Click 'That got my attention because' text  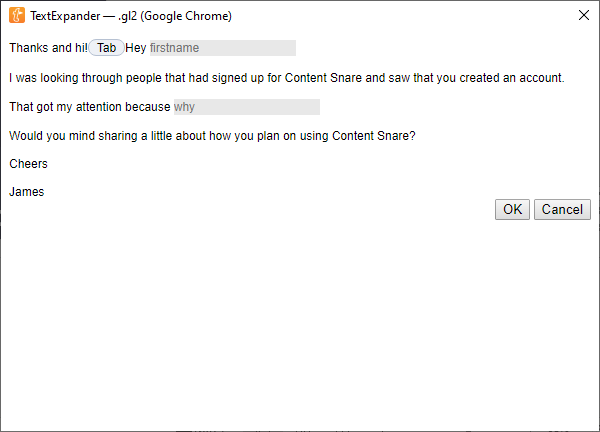[x=90, y=107]
